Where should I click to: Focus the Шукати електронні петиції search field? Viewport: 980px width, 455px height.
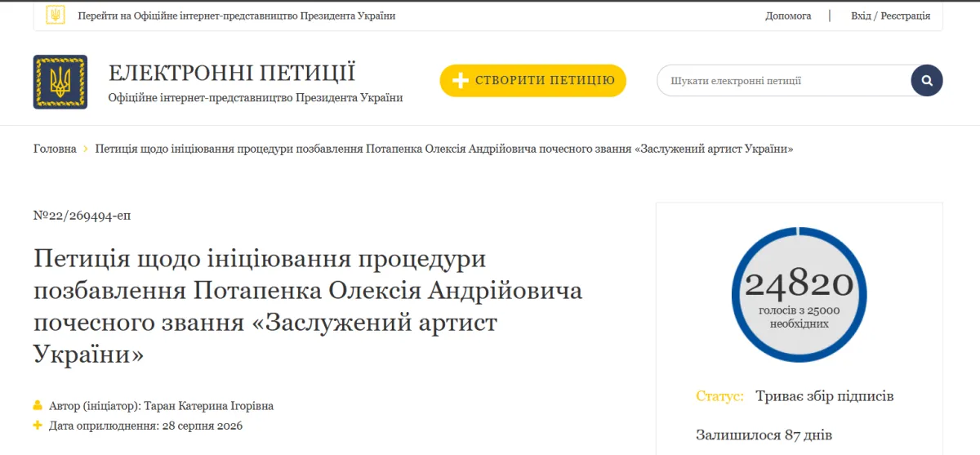(x=784, y=81)
